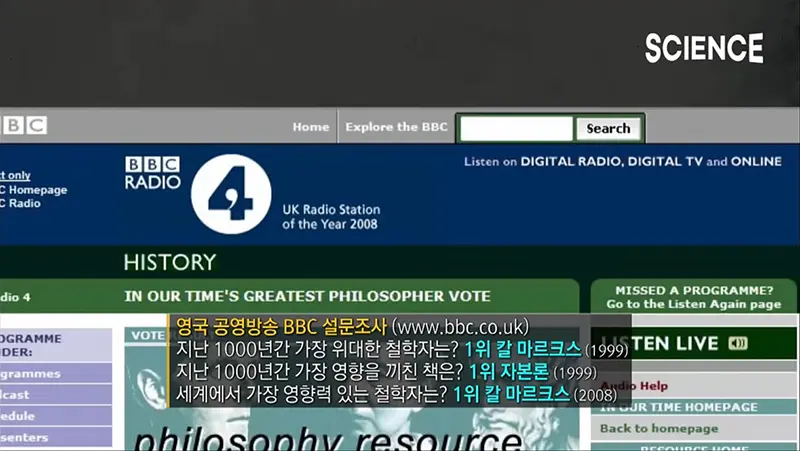Click the www.bbc.co.uk caption text
This screenshot has width=800, height=451.
pos(460,327)
